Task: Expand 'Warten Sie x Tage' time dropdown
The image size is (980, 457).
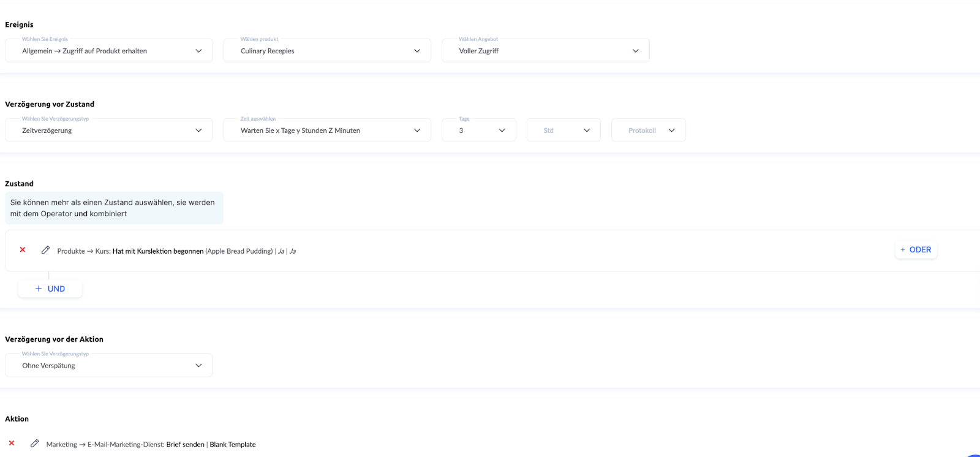Action: coord(327,130)
